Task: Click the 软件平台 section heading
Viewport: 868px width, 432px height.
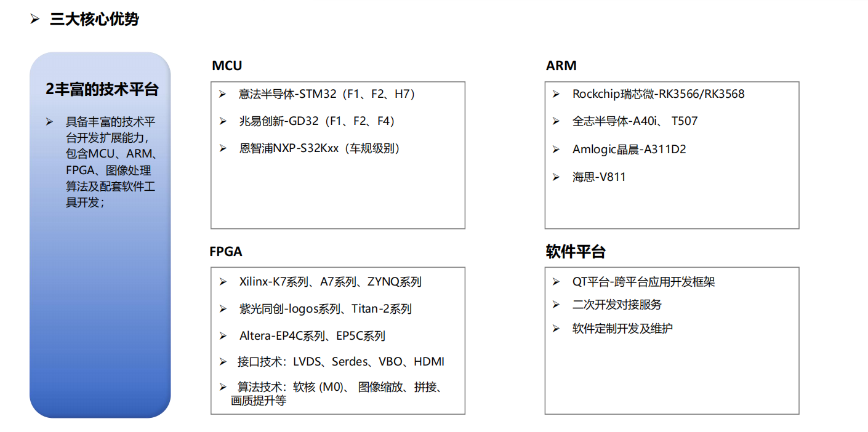Action: [x=576, y=252]
